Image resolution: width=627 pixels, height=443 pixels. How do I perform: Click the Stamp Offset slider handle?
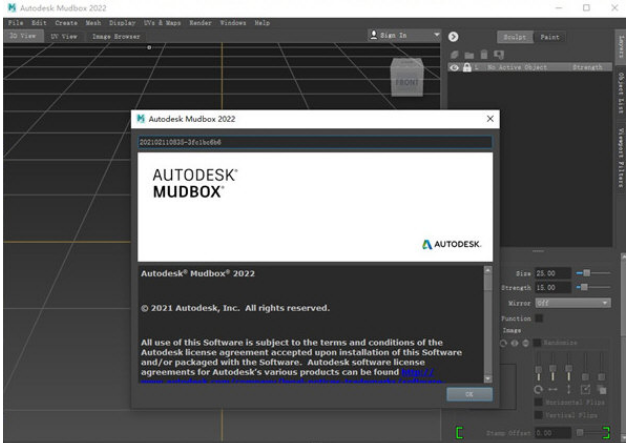580,432
